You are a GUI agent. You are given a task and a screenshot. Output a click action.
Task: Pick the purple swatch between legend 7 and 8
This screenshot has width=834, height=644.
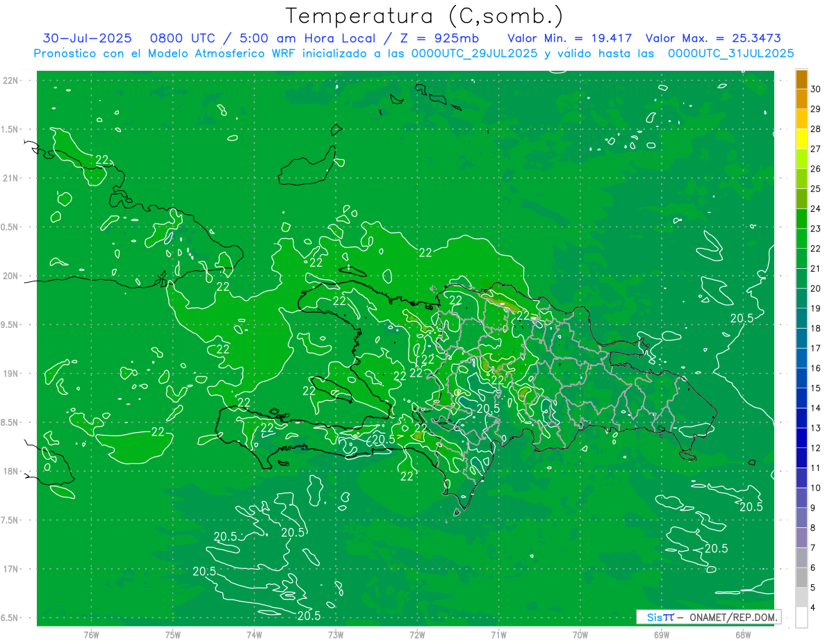click(x=801, y=538)
